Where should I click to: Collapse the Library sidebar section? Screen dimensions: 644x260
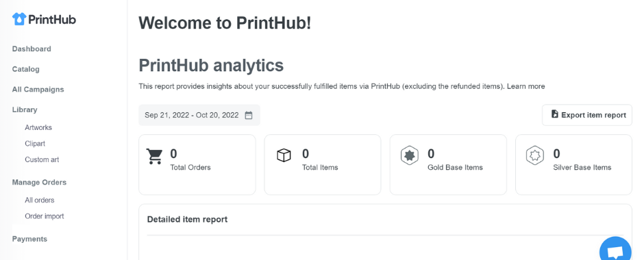[x=25, y=109]
